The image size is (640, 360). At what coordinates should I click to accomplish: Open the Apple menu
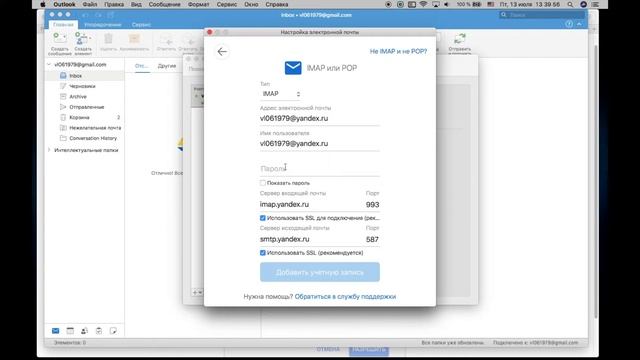click(42, 4)
